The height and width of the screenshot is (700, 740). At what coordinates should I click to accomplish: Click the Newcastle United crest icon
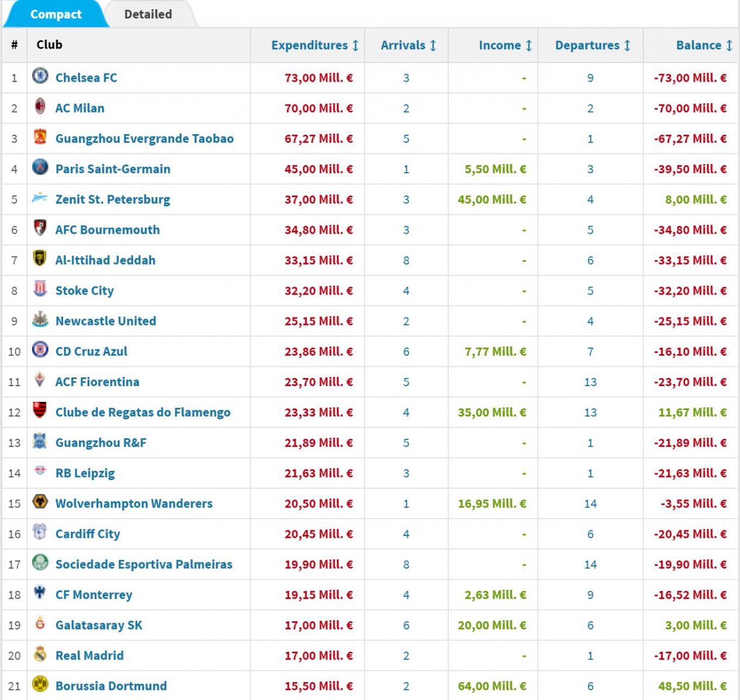click(40, 319)
